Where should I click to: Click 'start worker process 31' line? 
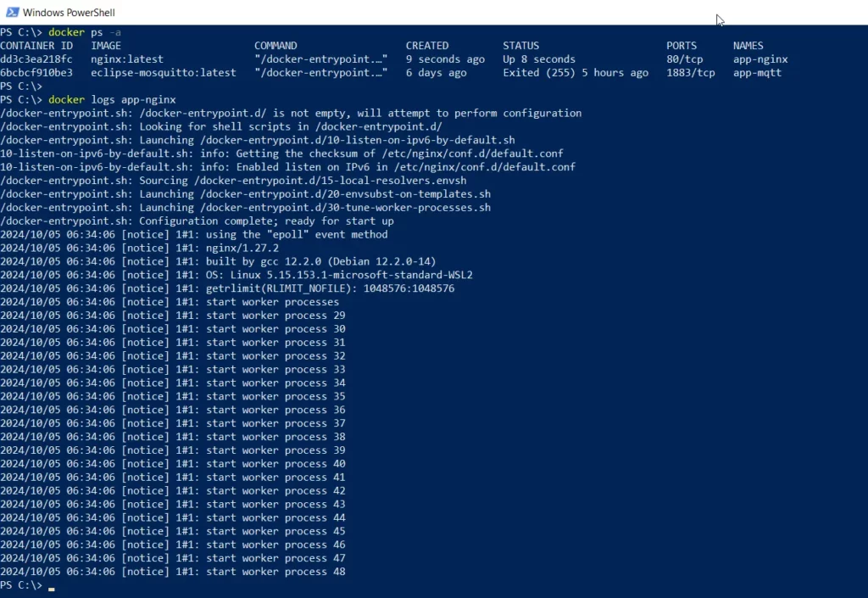[173, 342]
